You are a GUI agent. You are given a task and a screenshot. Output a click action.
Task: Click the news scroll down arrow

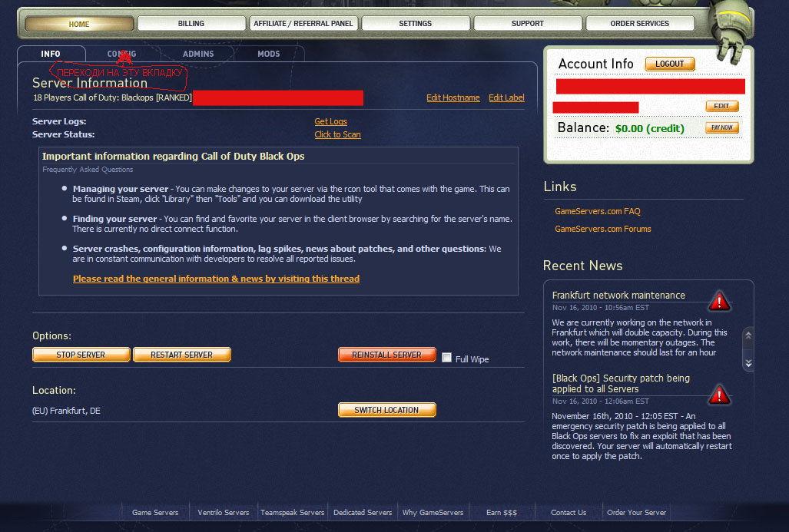[748, 363]
